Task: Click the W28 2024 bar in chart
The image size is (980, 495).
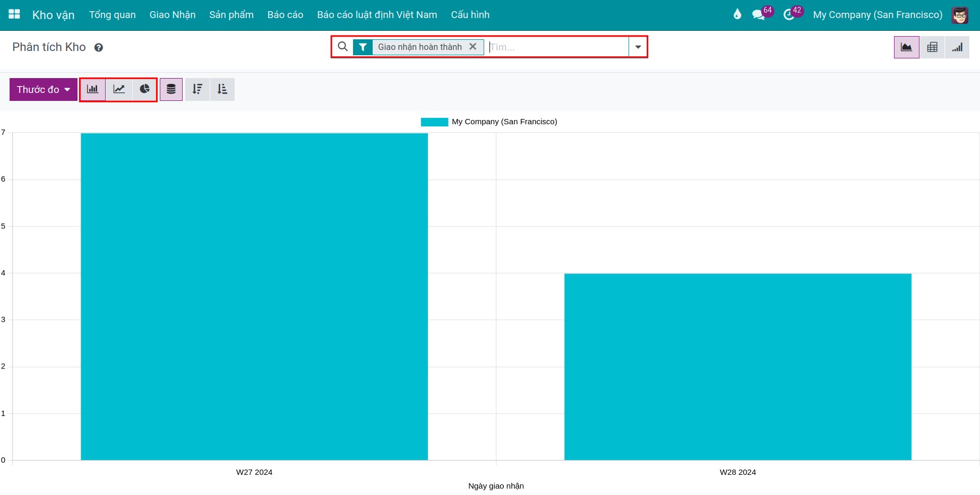Action: tap(738, 367)
